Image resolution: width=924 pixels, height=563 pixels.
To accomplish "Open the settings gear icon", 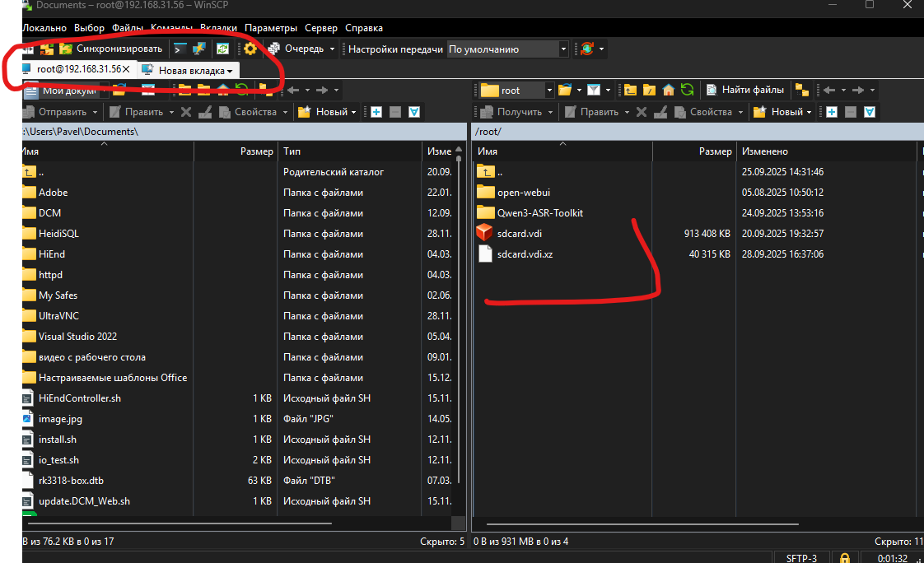I will coord(250,49).
